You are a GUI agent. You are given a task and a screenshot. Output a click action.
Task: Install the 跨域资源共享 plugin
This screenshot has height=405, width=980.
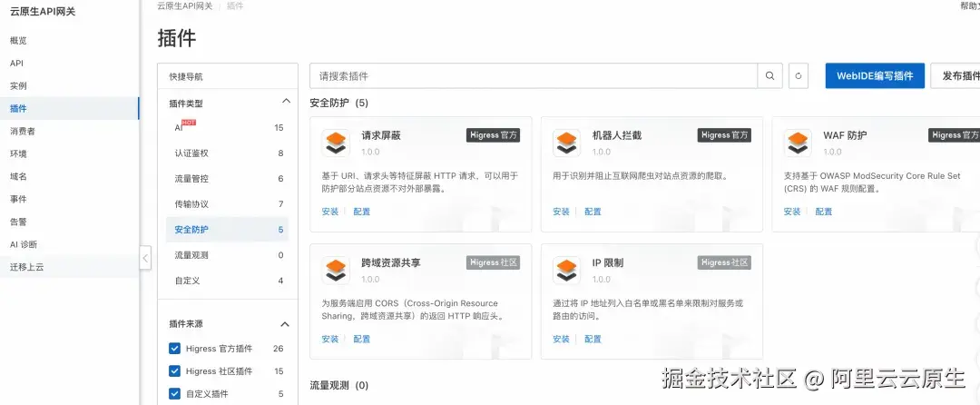click(x=330, y=339)
